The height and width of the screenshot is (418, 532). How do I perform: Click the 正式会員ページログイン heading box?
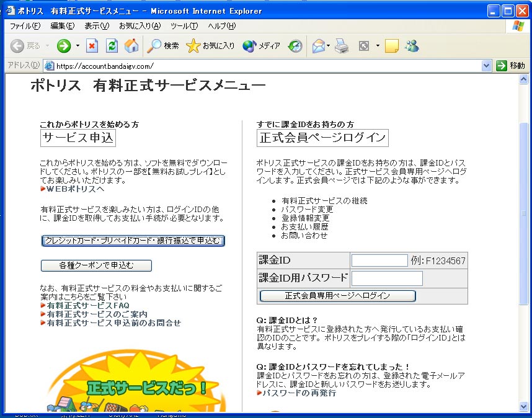322,138
